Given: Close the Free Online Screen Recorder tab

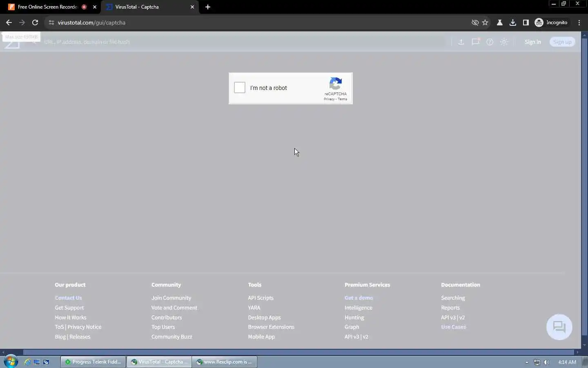Looking at the screenshot, I should 95,7.
